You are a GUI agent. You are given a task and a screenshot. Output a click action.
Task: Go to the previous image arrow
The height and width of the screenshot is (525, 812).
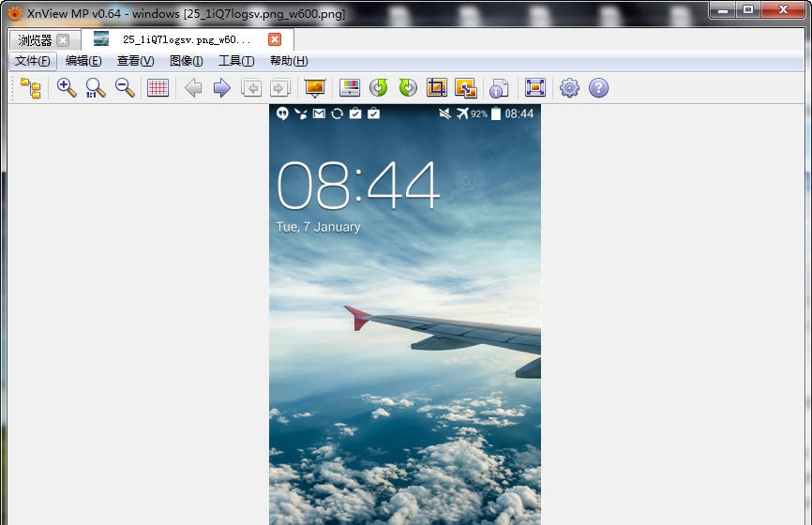click(x=193, y=88)
